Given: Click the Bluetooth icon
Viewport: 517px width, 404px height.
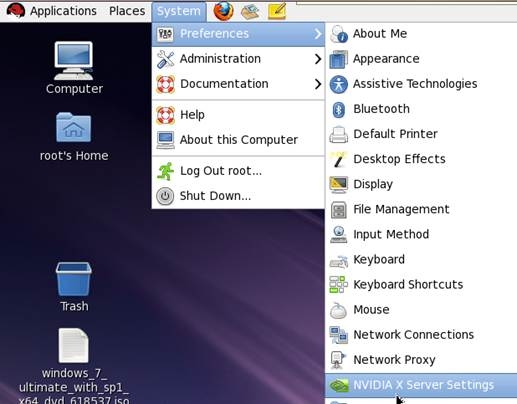Looking at the screenshot, I should click(x=339, y=109).
